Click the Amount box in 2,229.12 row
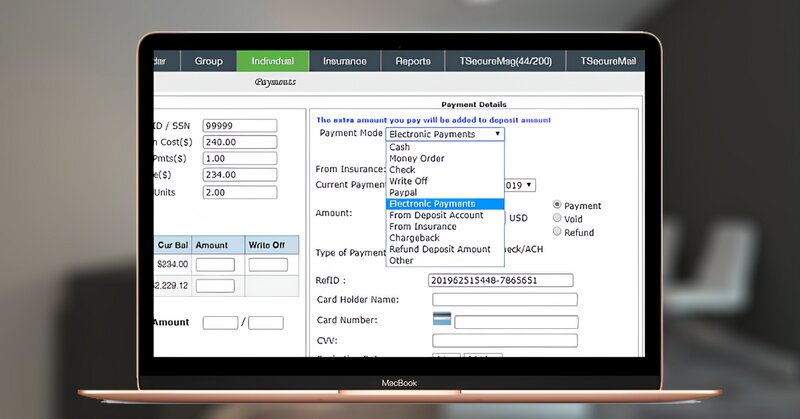 pyautogui.click(x=215, y=286)
